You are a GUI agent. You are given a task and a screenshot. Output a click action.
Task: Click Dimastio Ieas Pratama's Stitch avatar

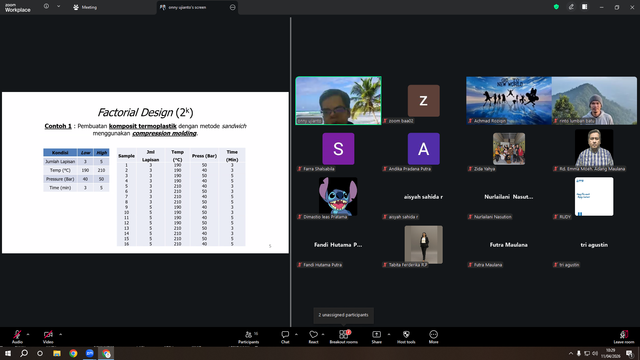click(338, 196)
